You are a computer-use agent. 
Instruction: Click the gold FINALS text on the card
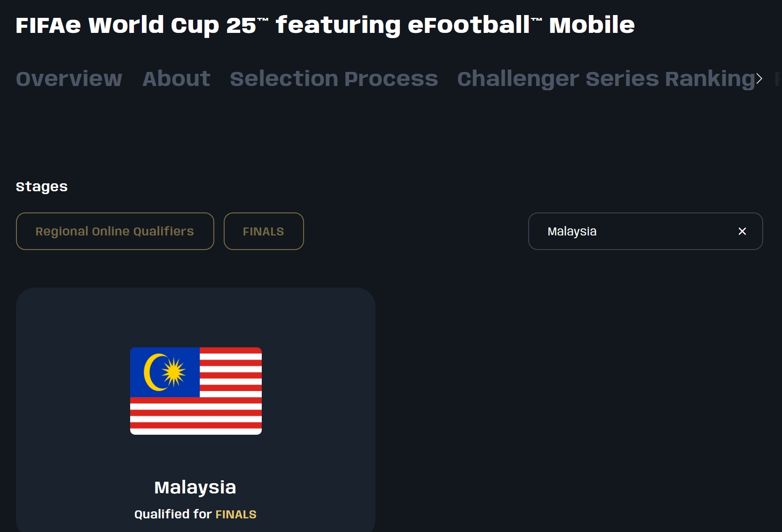tap(236, 515)
